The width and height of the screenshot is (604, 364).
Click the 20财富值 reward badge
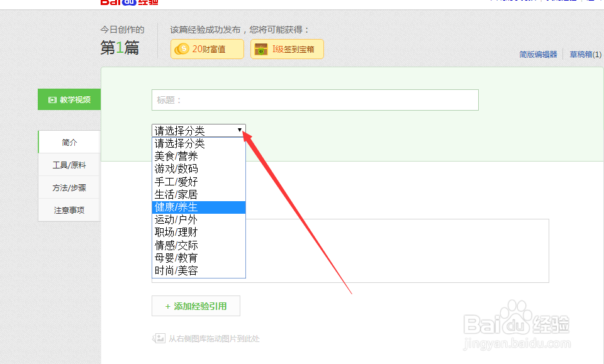click(x=207, y=49)
